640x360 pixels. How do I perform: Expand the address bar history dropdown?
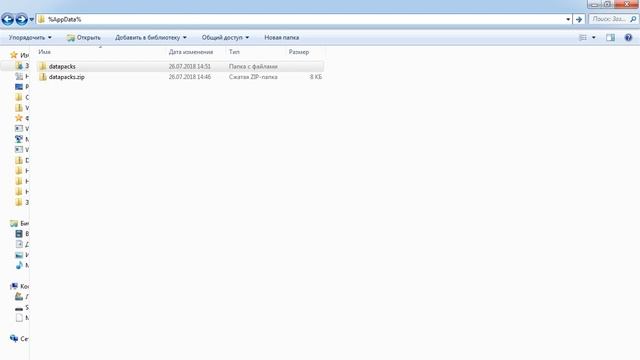[568, 19]
